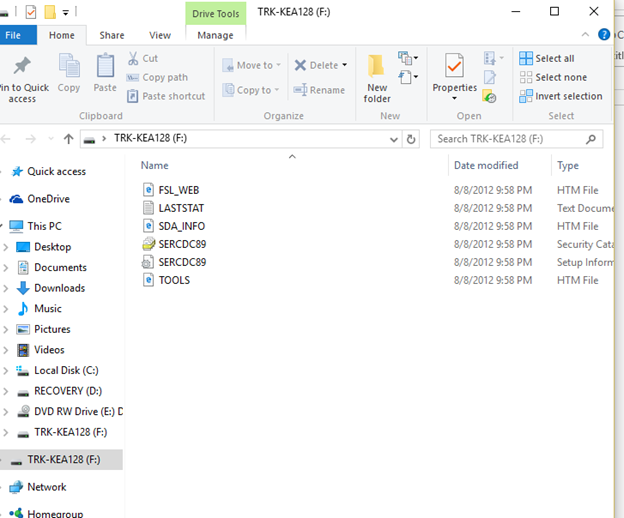This screenshot has height=518, width=624.
Task: Click the Edit icon in Open group
Action: click(490, 77)
